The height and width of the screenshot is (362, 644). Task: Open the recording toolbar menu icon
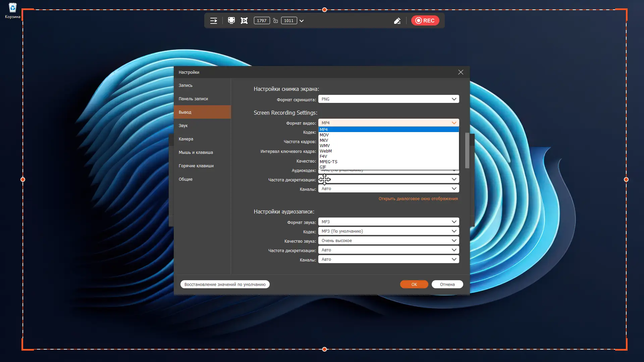click(x=214, y=21)
